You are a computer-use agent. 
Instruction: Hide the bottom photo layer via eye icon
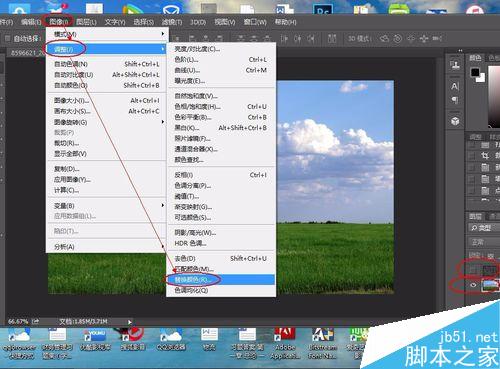(473, 285)
